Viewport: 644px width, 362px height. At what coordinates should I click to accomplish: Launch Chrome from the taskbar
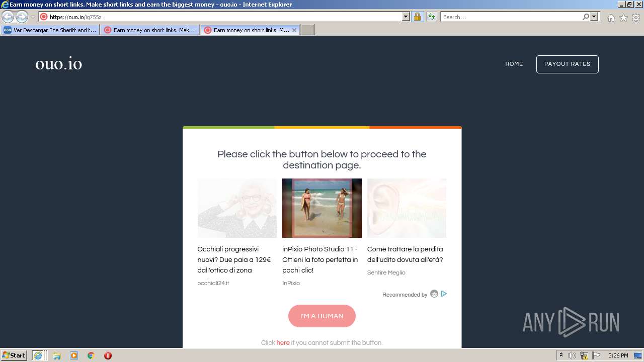pyautogui.click(x=91, y=355)
